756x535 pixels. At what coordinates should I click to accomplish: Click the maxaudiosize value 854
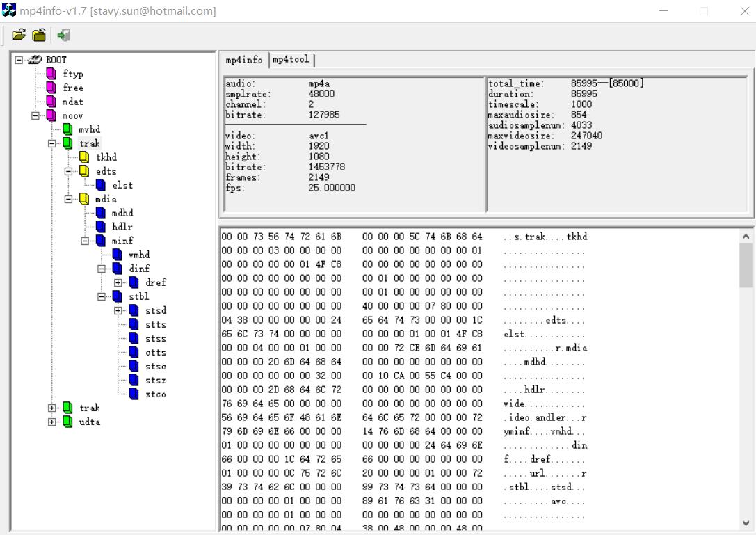click(579, 115)
